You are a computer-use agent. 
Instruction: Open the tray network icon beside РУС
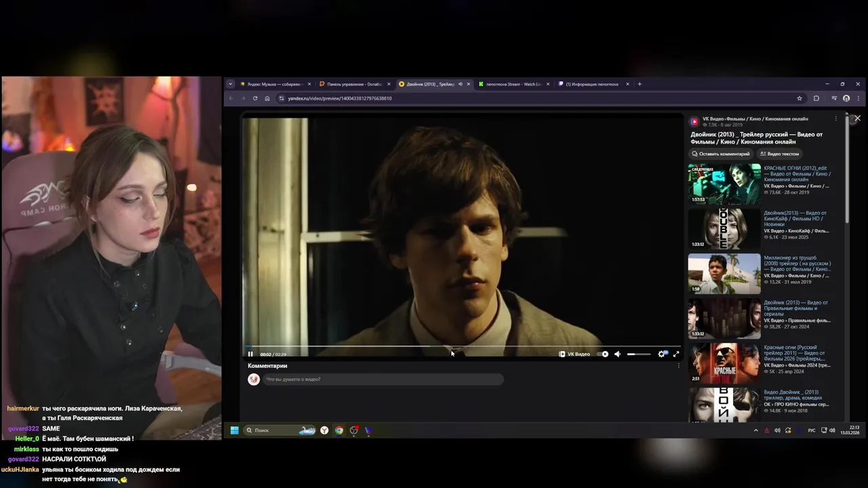(x=824, y=430)
